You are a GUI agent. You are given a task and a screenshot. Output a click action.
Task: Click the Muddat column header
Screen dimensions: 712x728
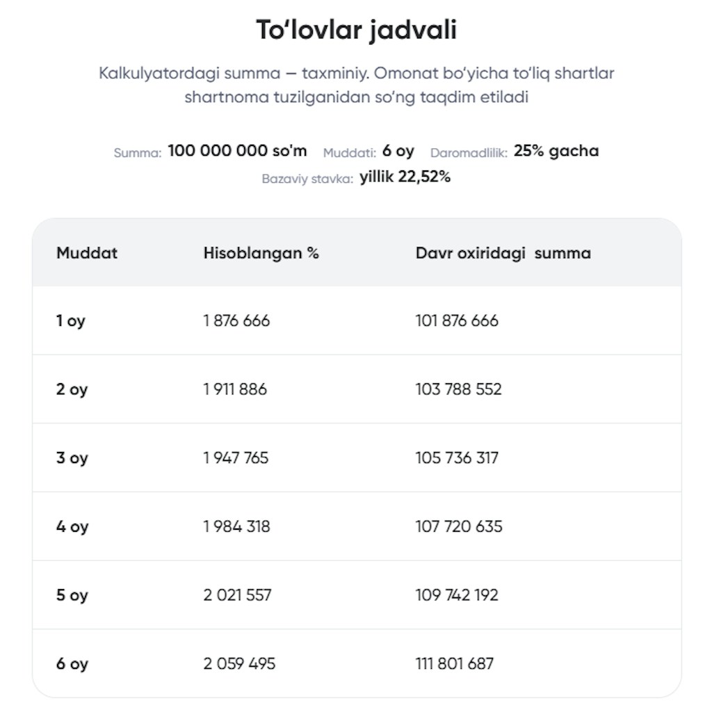87,253
